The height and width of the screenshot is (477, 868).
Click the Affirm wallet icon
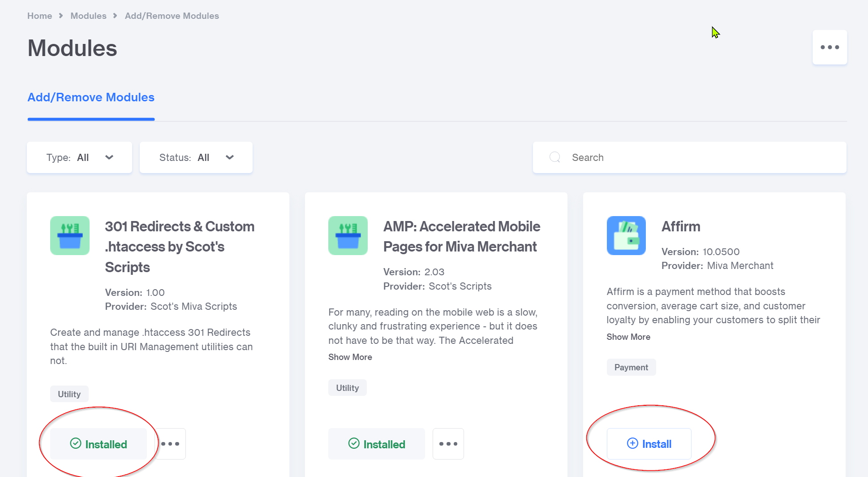pos(626,236)
